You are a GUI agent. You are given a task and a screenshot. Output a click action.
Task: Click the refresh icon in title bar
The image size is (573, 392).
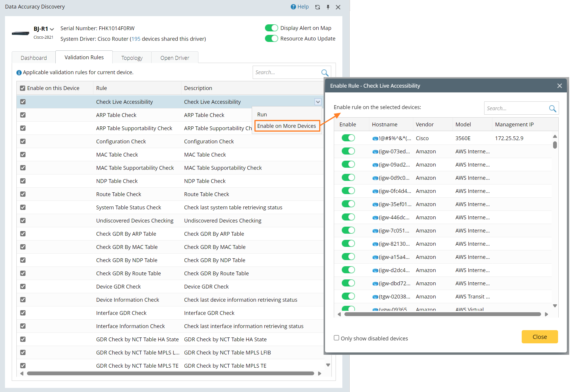(x=317, y=7)
